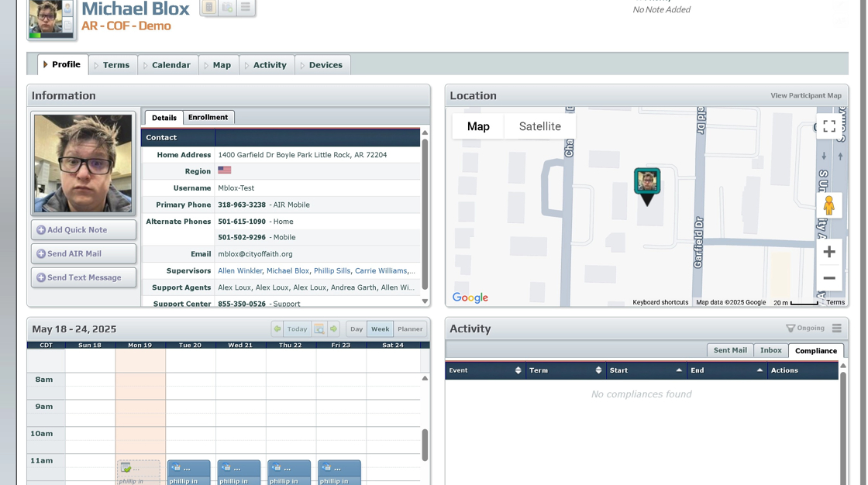Click the email mblox@cityoffaith.org
This screenshot has width=868, height=485.
[255, 254]
